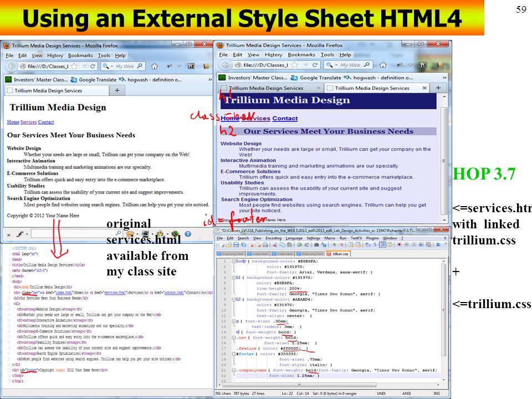Click the Cut scissors icon in Notepad++
Viewport: 532px width, 399px height.
coord(275,244)
